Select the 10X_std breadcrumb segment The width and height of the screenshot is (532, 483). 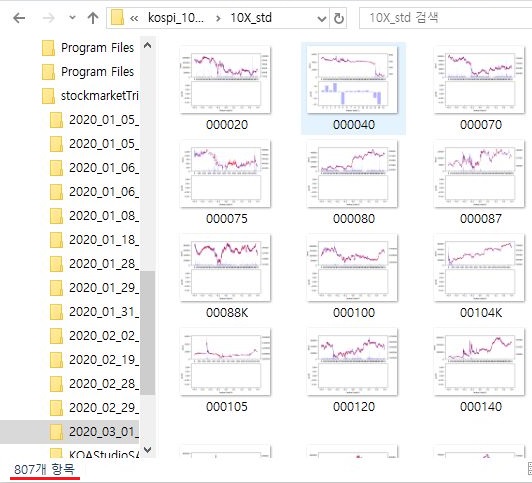251,18
